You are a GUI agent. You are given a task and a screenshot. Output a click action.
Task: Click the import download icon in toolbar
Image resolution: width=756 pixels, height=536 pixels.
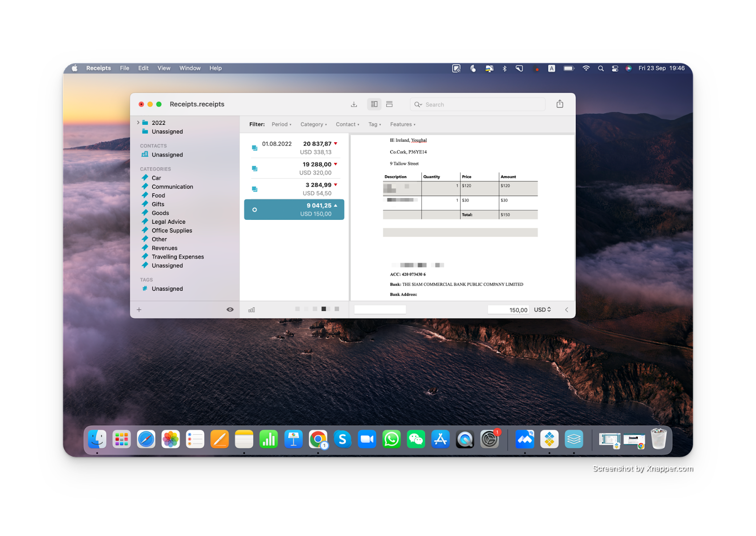pos(354,104)
